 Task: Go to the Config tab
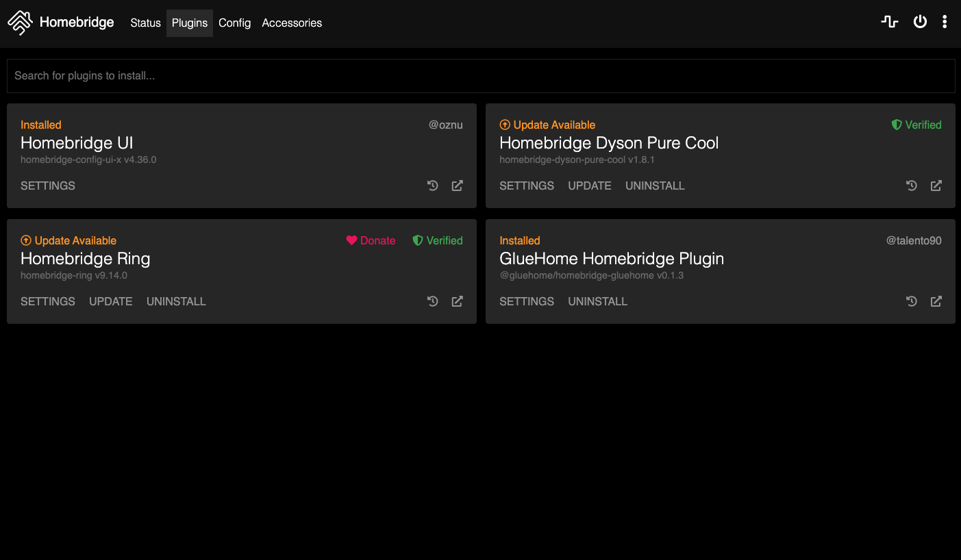(235, 23)
